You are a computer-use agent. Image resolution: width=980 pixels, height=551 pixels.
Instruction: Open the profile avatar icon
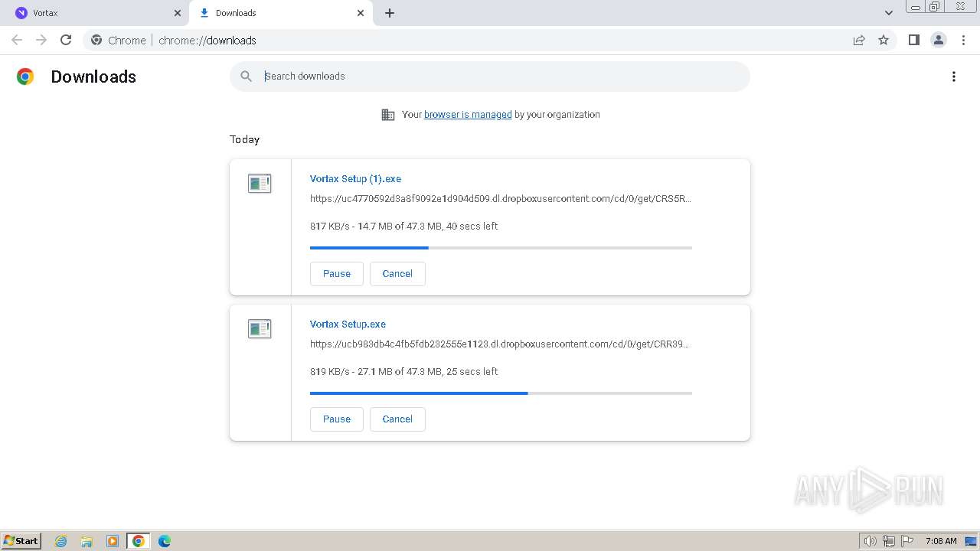point(938,41)
